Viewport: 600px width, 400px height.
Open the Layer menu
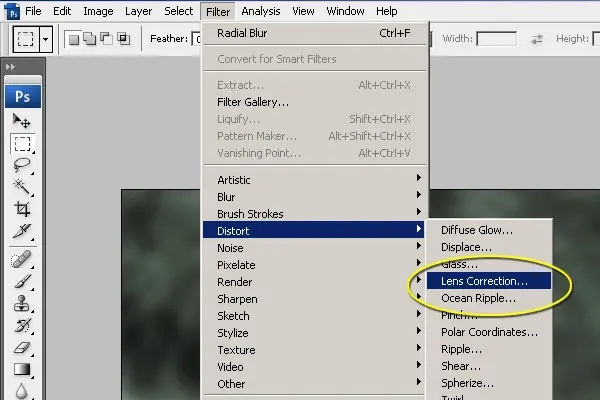(x=138, y=11)
